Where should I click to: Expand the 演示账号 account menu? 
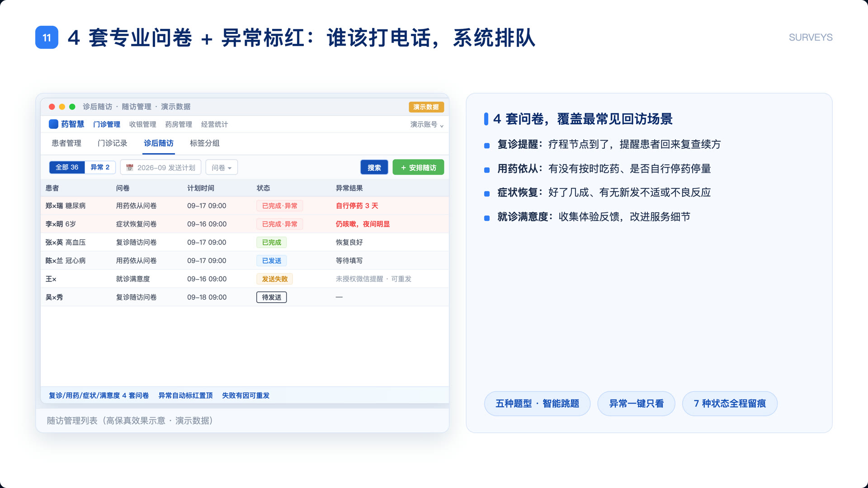427,124
